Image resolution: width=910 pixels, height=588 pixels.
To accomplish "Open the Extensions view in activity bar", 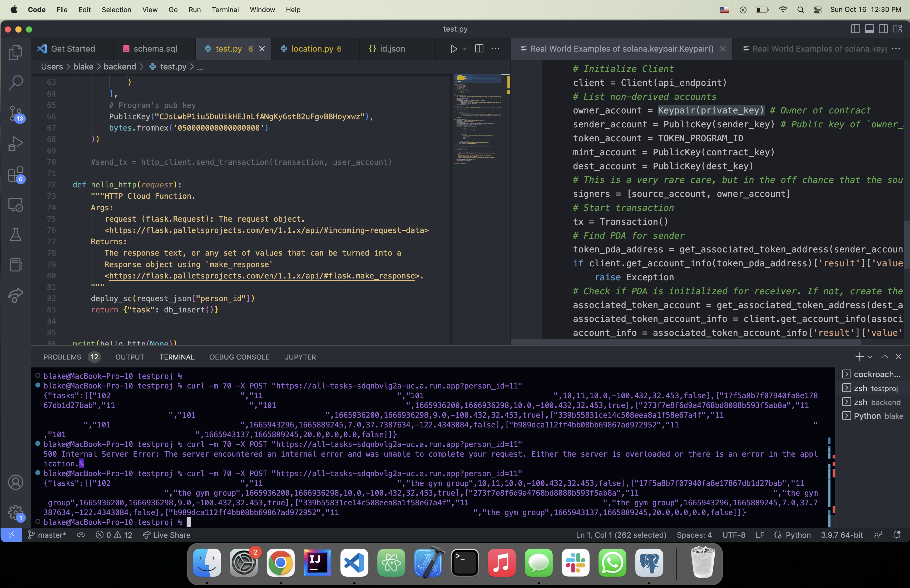I will click(16, 175).
